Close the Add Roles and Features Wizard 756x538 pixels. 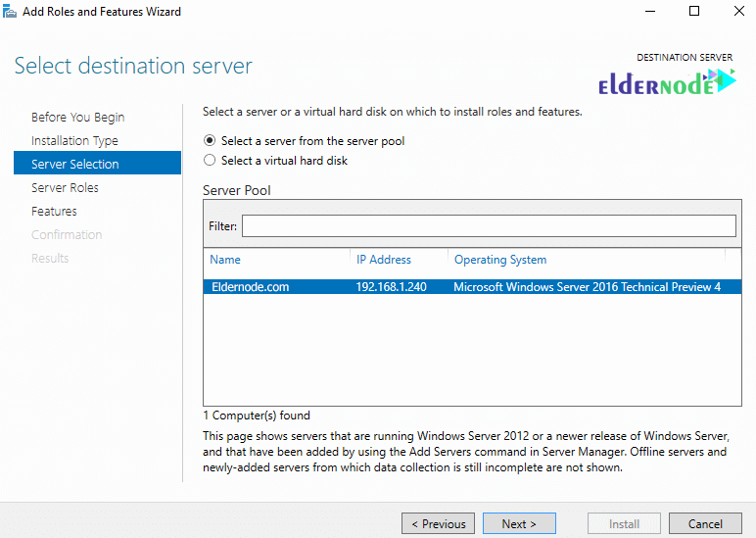click(739, 11)
